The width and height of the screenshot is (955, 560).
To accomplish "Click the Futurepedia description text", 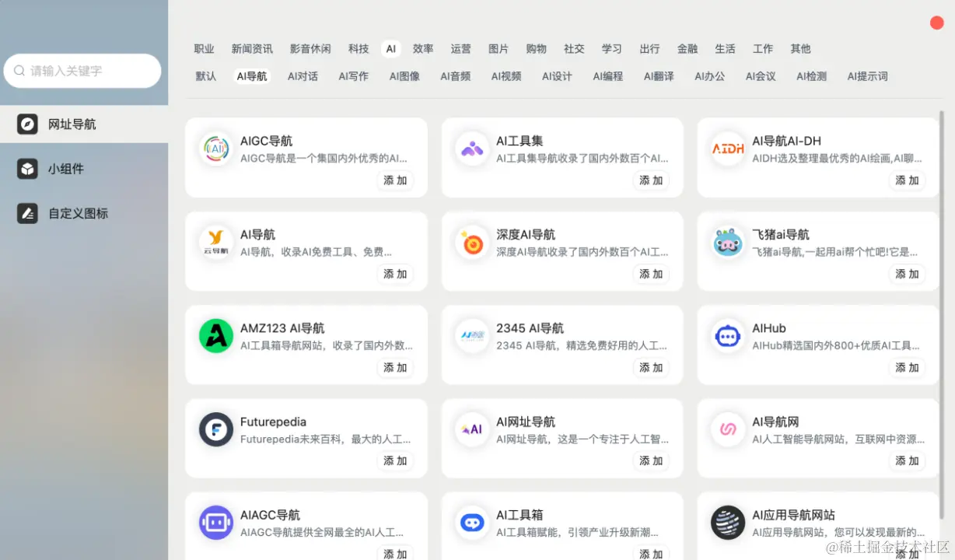I will [x=325, y=439].
